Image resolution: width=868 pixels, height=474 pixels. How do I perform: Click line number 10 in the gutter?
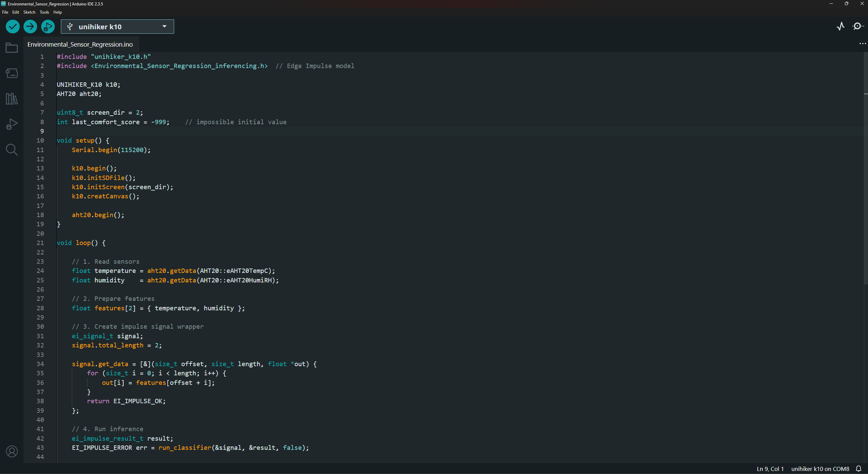tap(40, 140)
